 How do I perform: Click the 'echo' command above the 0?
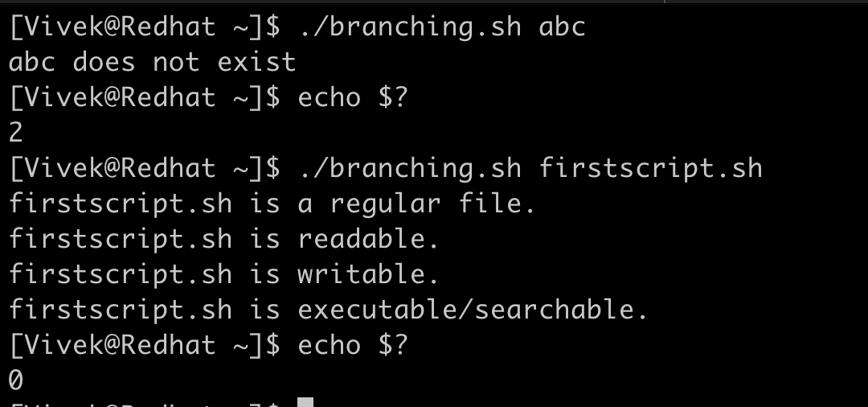click(x=330, y=345)
